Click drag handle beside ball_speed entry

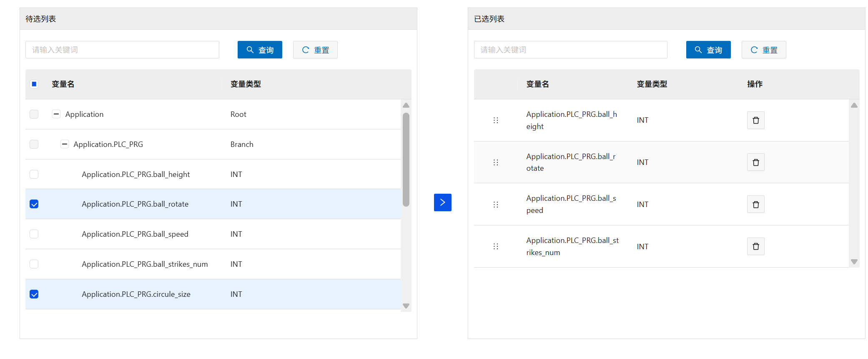point(496,205)
